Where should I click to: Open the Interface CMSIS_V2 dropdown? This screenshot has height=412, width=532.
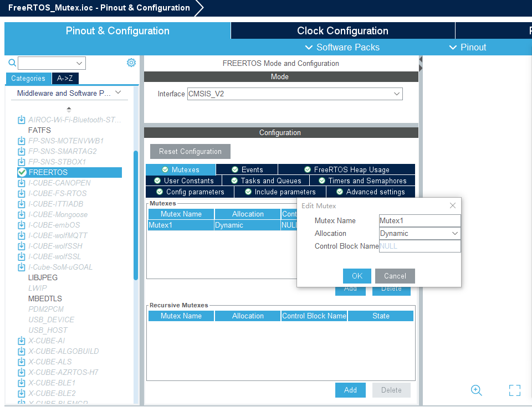[x=397, y=94]
